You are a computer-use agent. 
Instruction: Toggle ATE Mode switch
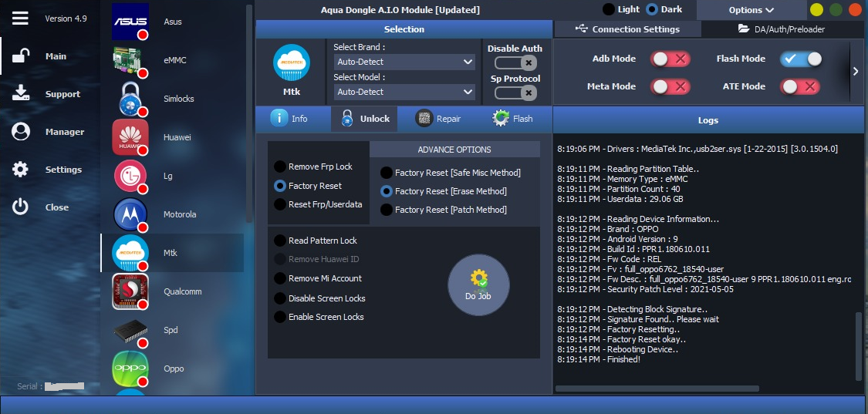800,86
